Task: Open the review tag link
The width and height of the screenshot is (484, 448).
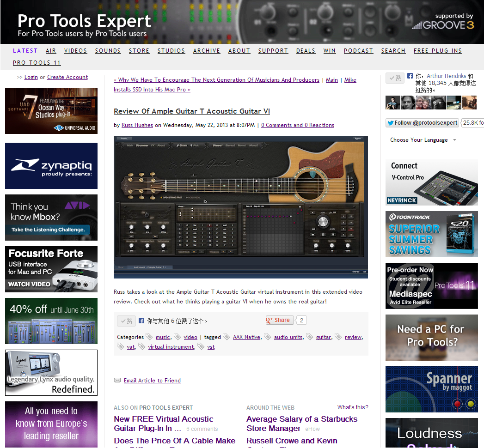Action: 353,337
